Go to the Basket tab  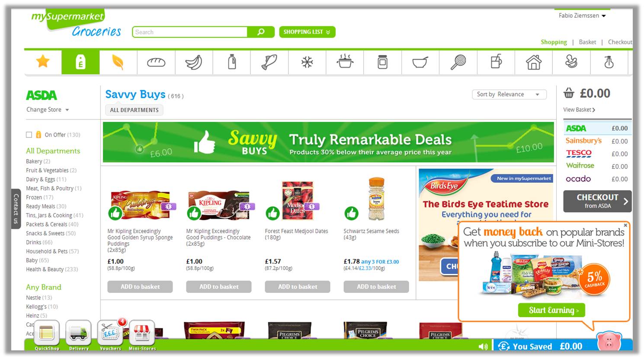[x=587, y=42]
